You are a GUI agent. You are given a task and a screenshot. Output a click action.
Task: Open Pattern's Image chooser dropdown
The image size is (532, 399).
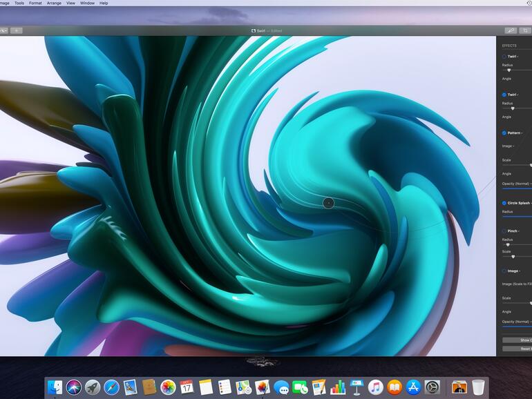(508, 146)
